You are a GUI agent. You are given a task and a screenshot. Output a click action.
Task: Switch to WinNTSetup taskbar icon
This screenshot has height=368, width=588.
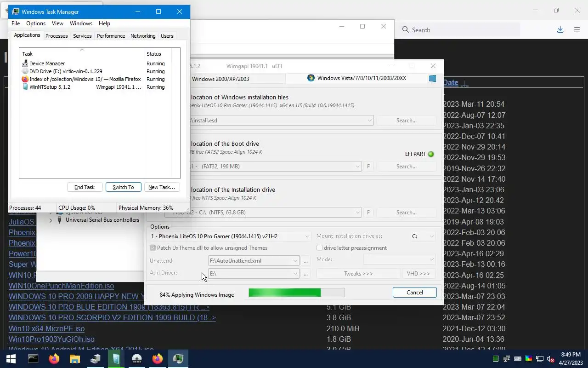[116, 359]
